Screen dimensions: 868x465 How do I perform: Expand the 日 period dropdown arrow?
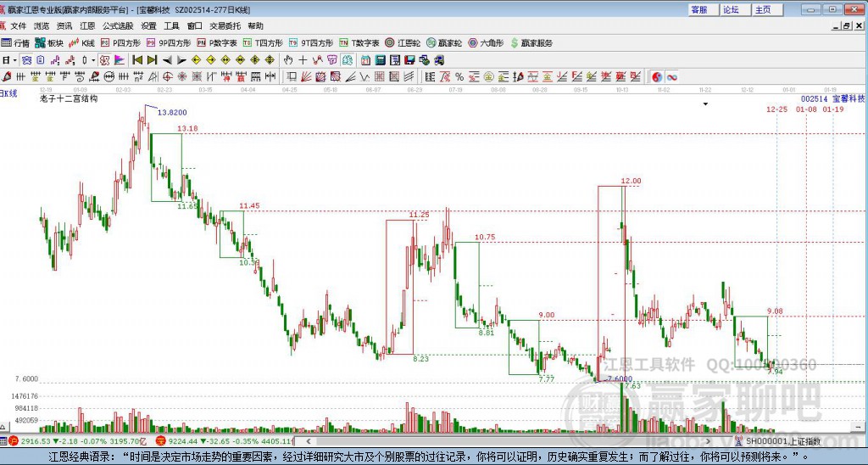point(14,60)
